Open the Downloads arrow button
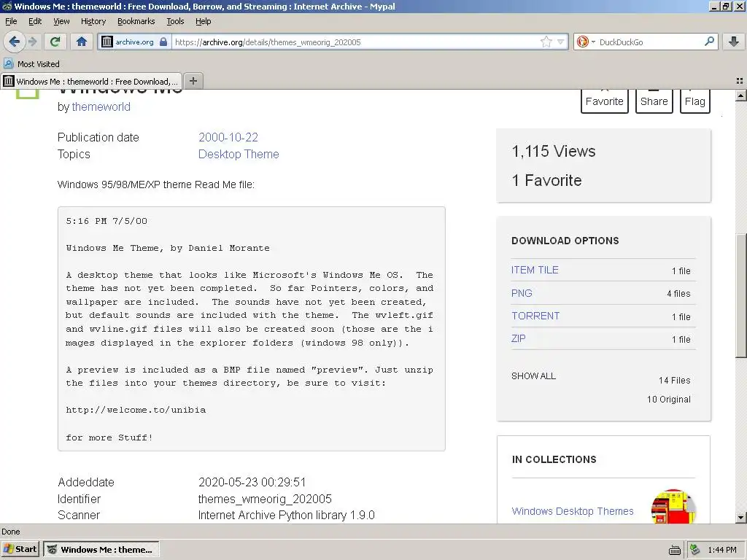The width and height of the screenshot is (747, 560). [734, 42]
